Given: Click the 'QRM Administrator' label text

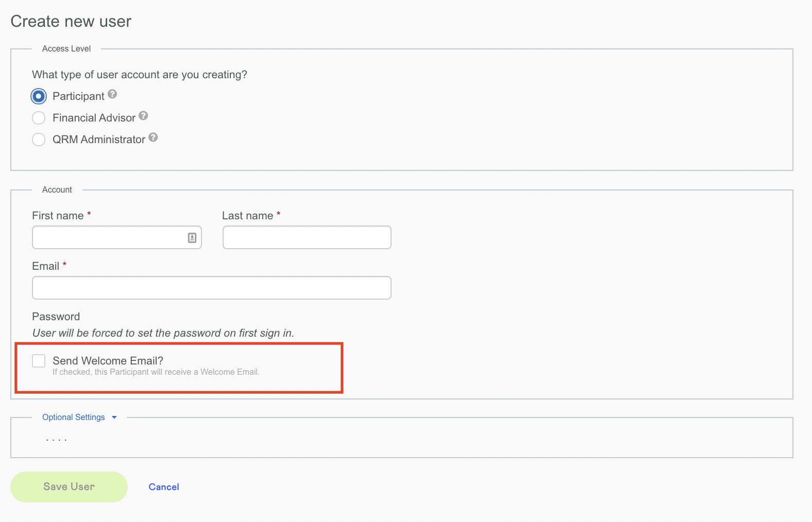Looking at the screenshot, I should tap(99, 140).
